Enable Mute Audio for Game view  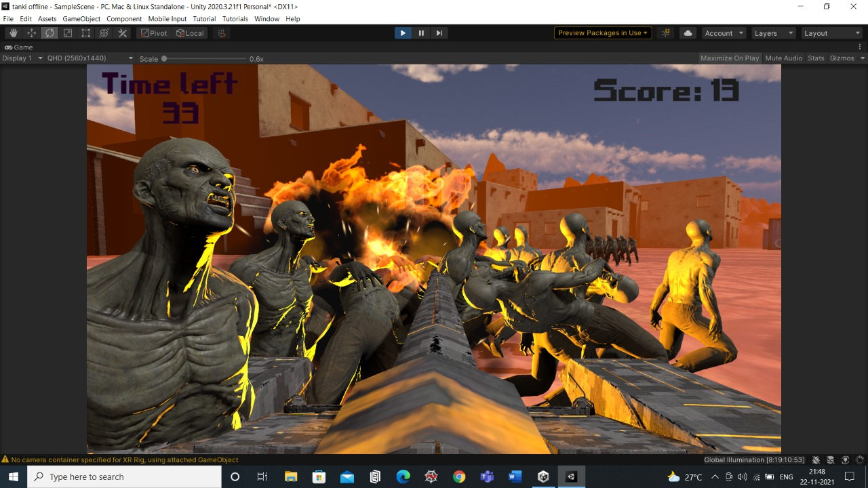click(x=783, y=58)
